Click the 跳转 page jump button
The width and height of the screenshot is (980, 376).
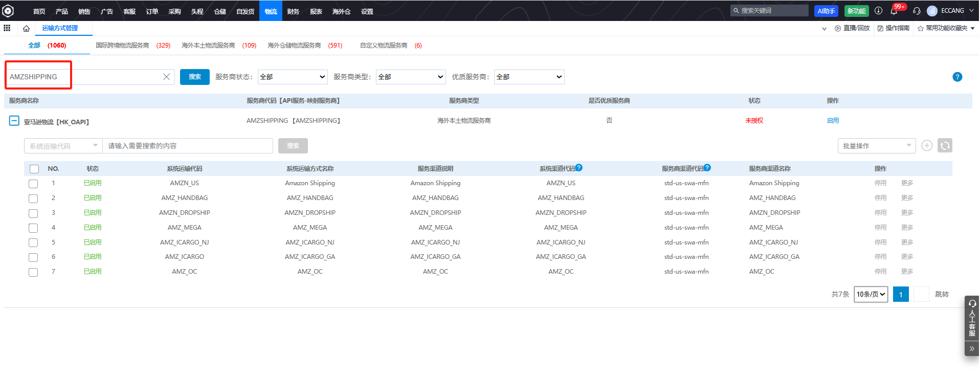942,294
